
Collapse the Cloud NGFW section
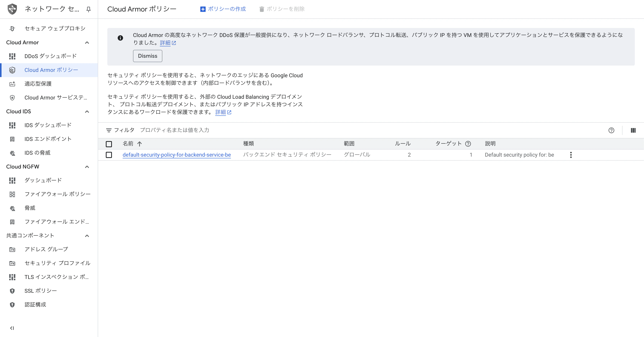tap(87, 167)
